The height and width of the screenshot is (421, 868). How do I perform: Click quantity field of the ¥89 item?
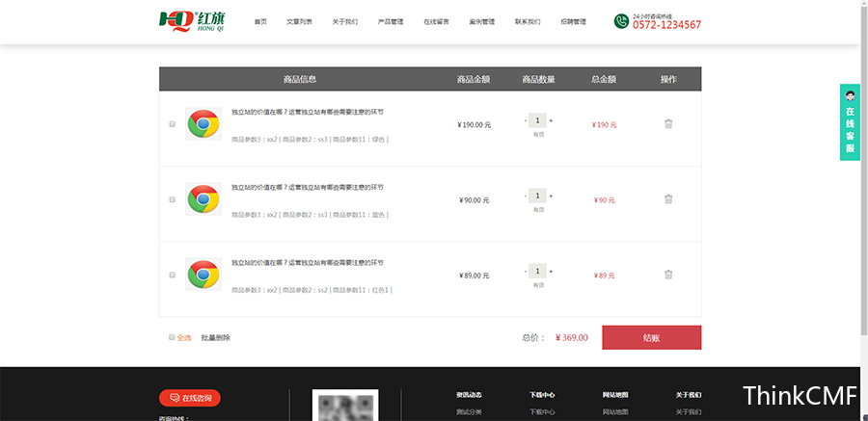tap(537, 271)
